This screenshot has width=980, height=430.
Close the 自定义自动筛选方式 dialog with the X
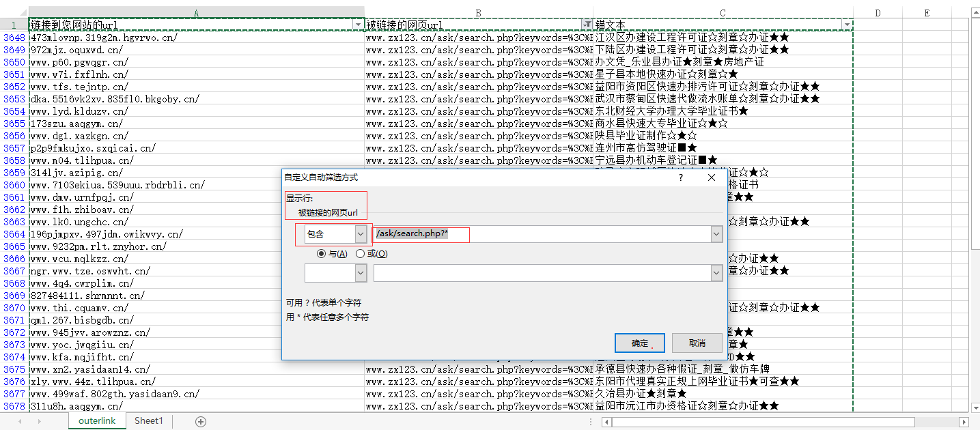711,177
